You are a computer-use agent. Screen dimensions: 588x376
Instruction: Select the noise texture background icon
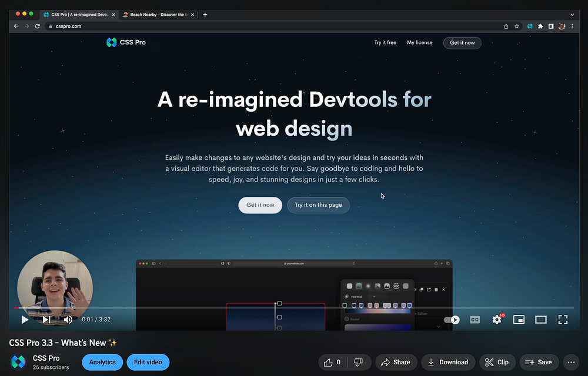[406, 286]
